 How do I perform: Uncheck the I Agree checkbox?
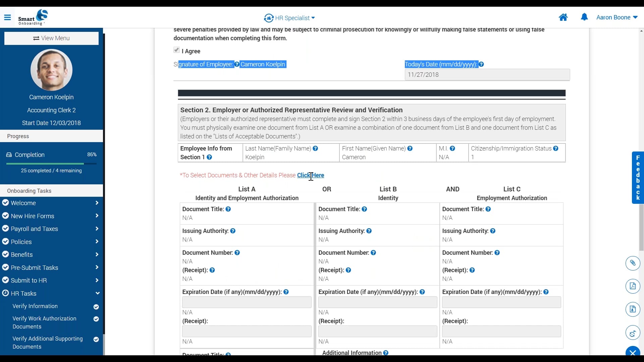click(177, 50)
